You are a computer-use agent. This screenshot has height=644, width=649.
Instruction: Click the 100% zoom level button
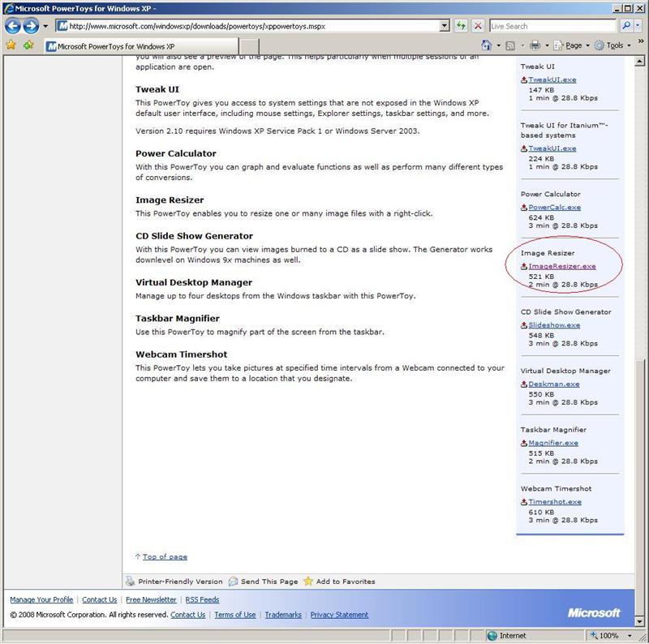[605, 636]
